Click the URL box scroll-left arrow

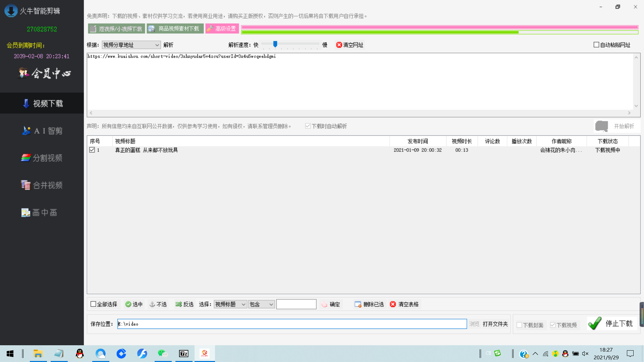tap(91, 113)
